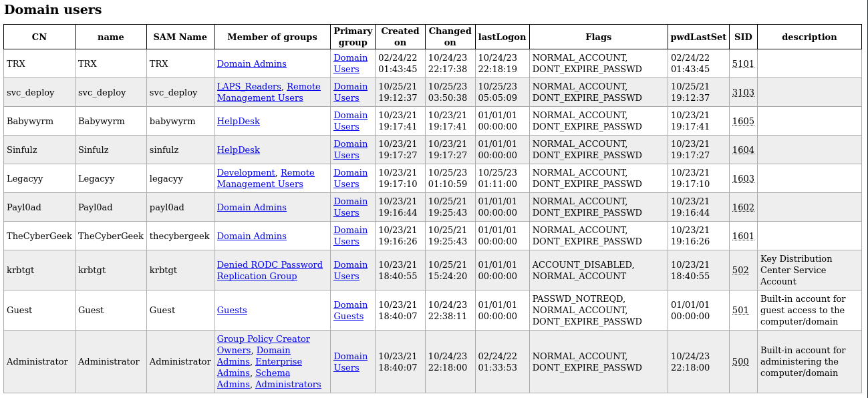Click SID 1605 for Babywyrm
The image size is (868, 398).
pos(743,122)
